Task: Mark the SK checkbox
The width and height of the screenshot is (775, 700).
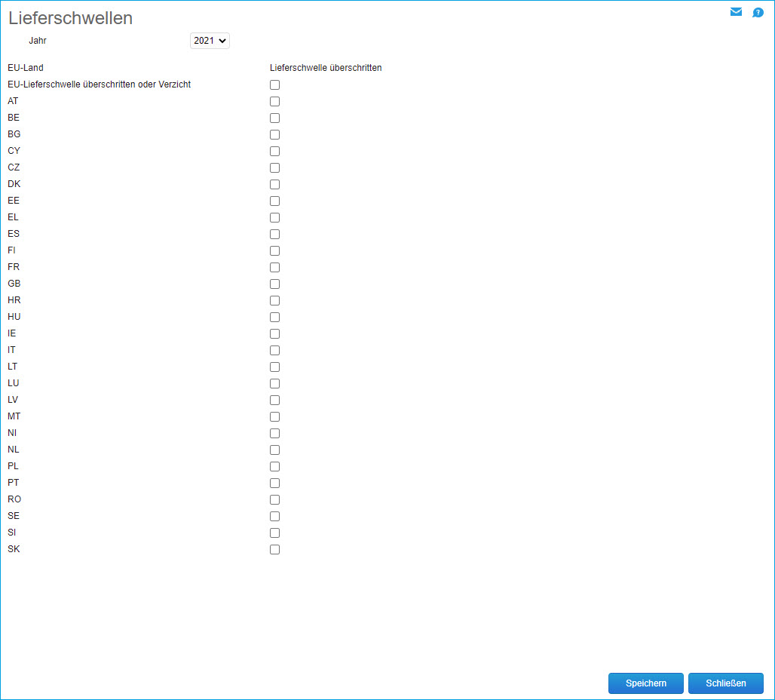Action: point(275,550)
